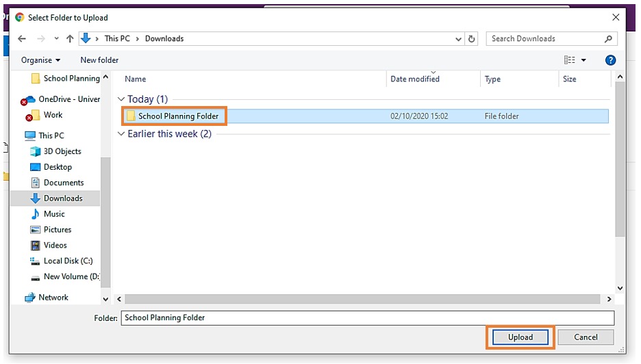Viewport: 641px width, 364px height.
Task: Click the Folder name input field
Action: [368, 318]
